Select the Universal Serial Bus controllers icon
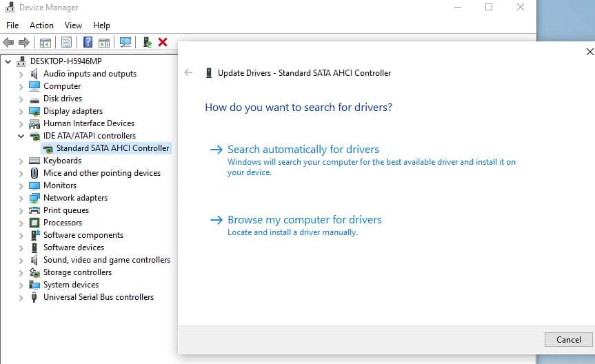 coord(34,297)
